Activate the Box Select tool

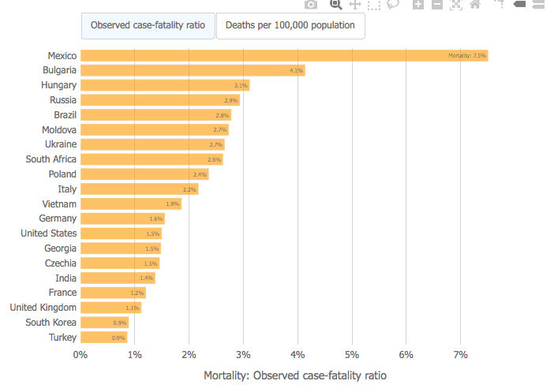click(x=373, y=5)
